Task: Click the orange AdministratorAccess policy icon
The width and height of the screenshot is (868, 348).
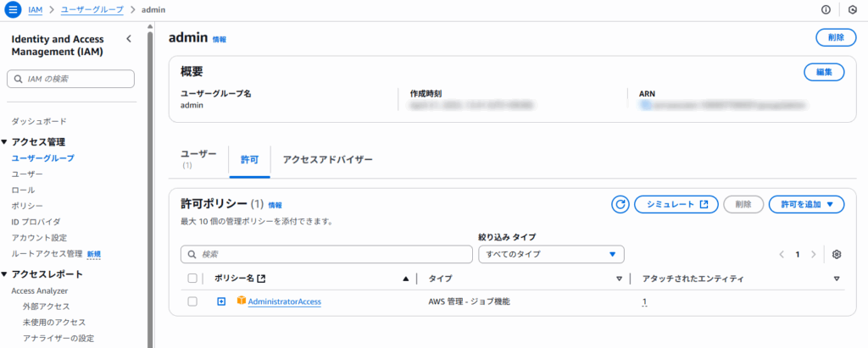Action: coord(241,301)
